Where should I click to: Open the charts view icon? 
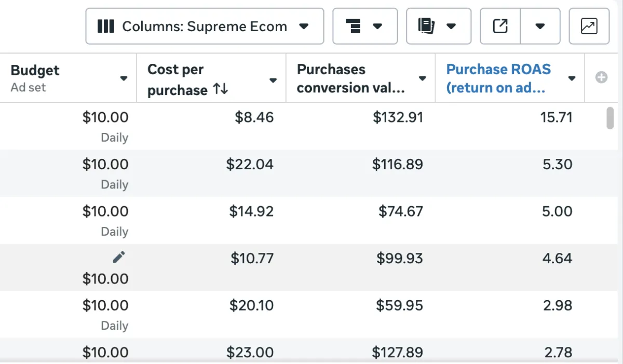pos(589,26)
